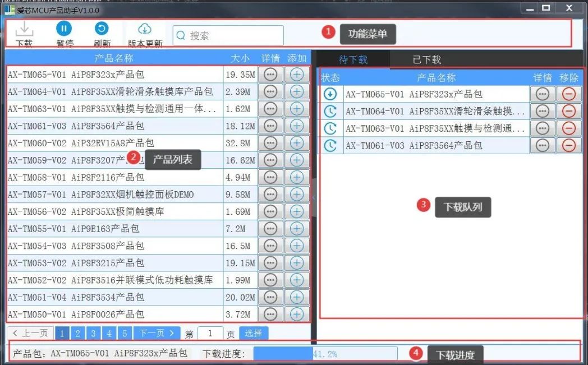Add AX-TM058-V01 AiP8F2116 package to queue
The height and width of the screenshot is (365, 588).
297,177
